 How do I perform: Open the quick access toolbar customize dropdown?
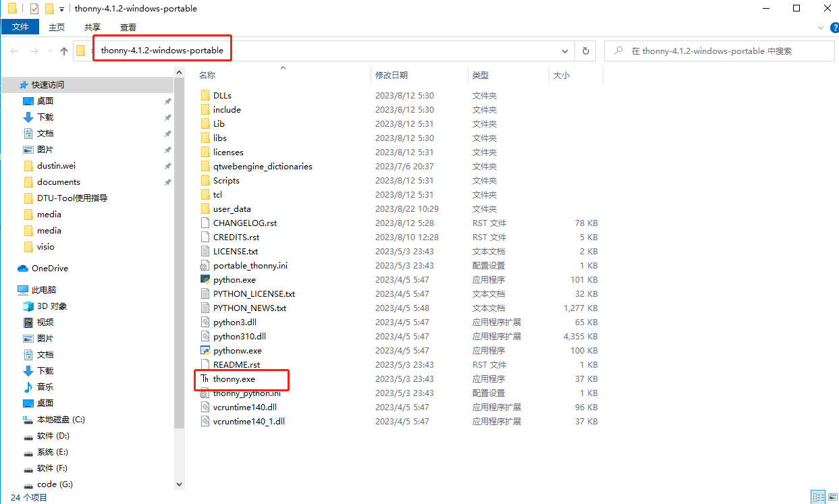(61, 9)
